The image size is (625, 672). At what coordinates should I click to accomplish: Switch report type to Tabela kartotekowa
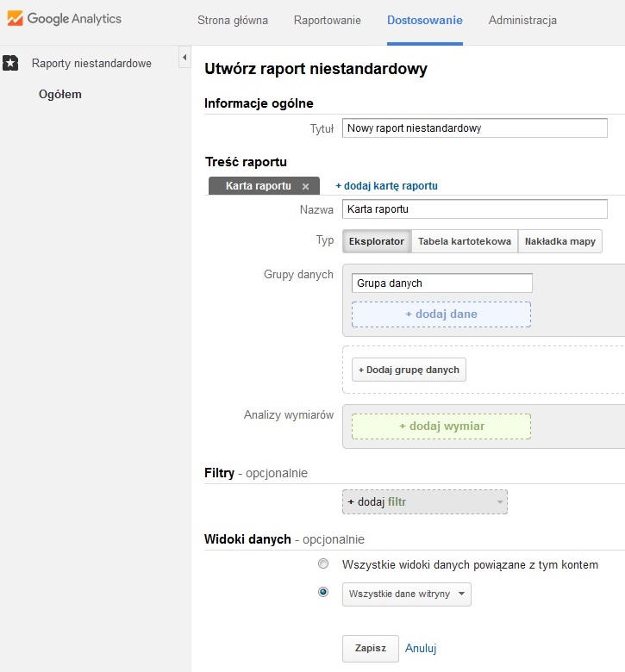coord(465,241)
